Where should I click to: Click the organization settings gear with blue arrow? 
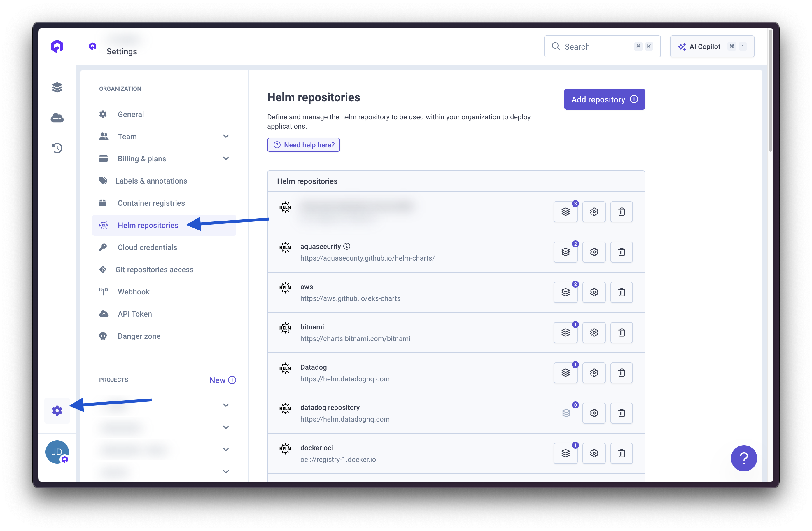pos(57,411)
